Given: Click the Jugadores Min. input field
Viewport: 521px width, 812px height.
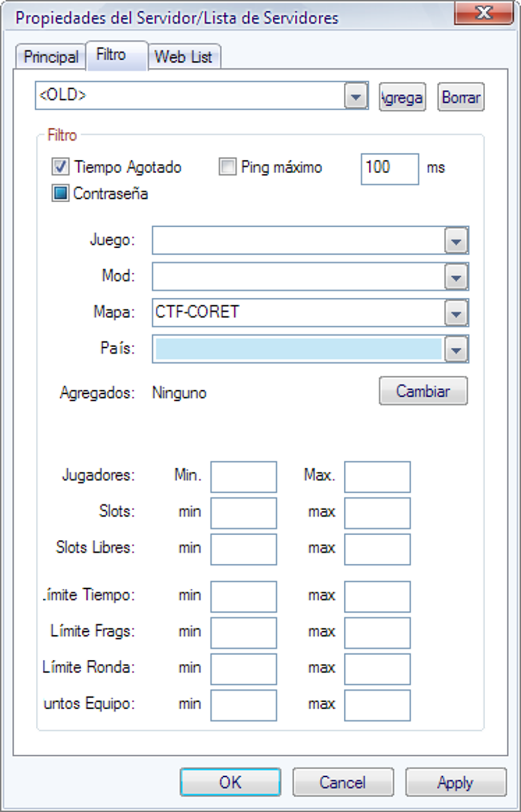Looking at the screenshot, I should (x=244, y=477).
